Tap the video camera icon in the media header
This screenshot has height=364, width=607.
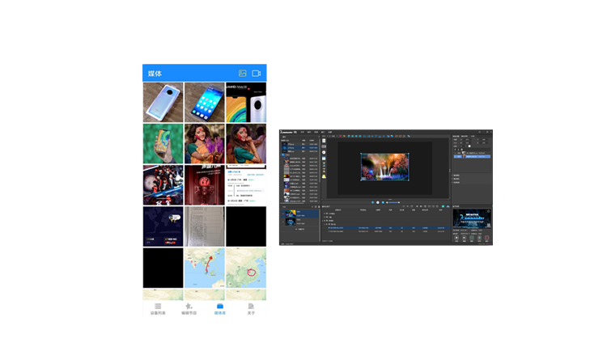257,74
